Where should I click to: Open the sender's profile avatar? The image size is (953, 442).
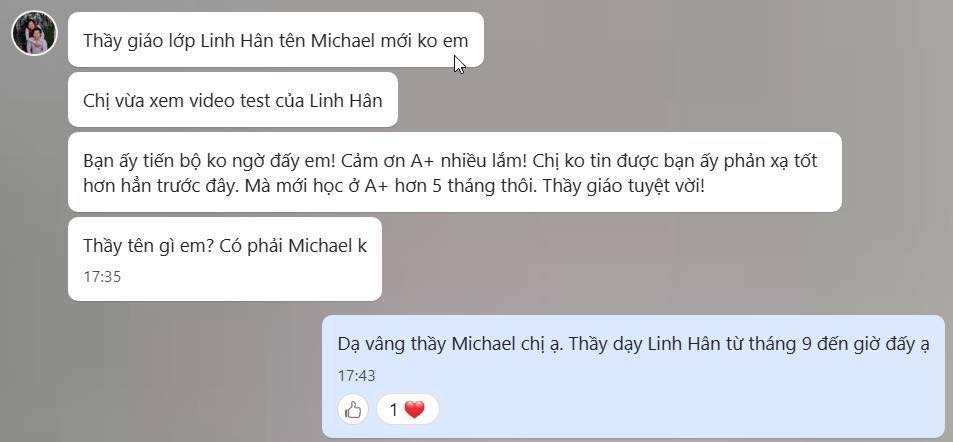(x=34, y=32)
